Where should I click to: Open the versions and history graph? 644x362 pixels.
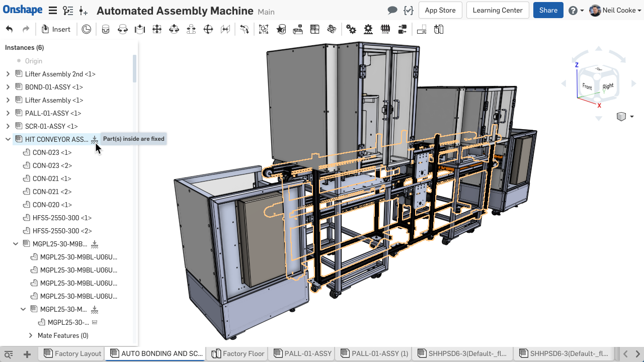(x=68, y=11)
